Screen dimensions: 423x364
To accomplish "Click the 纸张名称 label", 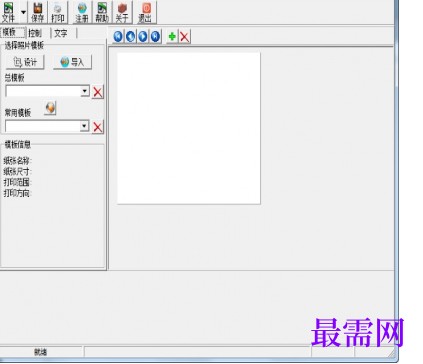I will click(x=17, y=161).
